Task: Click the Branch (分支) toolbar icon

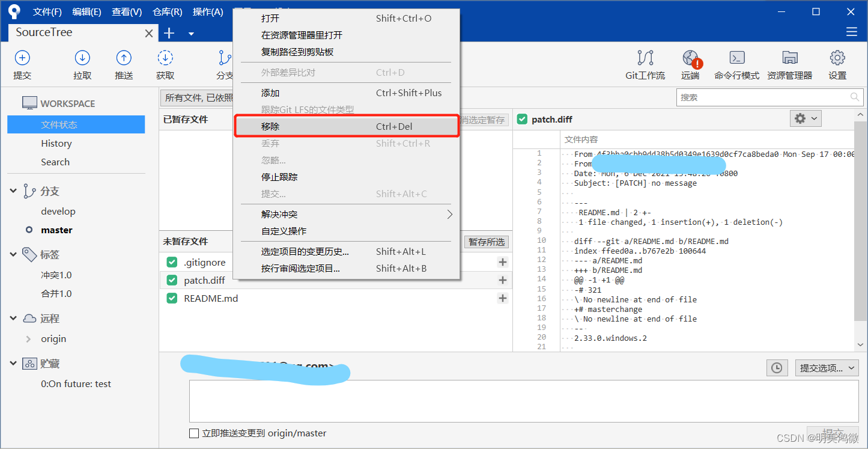Action: click(225, 58)
